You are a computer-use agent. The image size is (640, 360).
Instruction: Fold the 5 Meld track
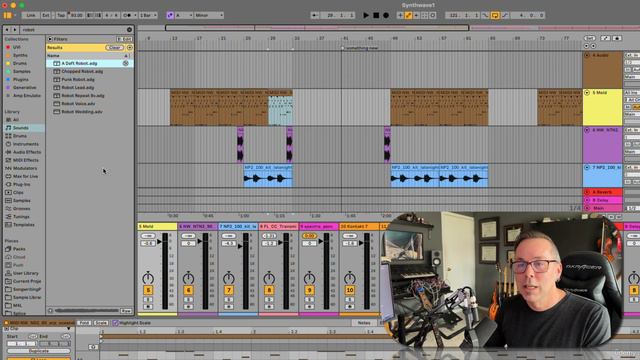click(x=587, y=93)
